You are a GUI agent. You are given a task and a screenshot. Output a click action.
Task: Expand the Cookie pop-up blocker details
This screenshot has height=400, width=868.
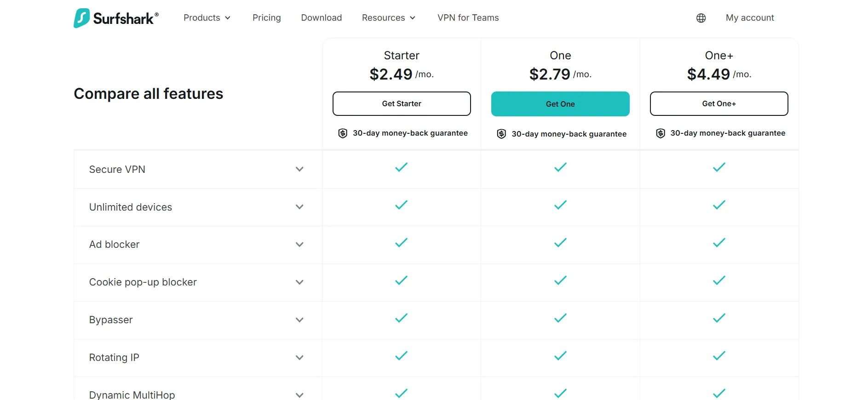[x=198, y=282]
